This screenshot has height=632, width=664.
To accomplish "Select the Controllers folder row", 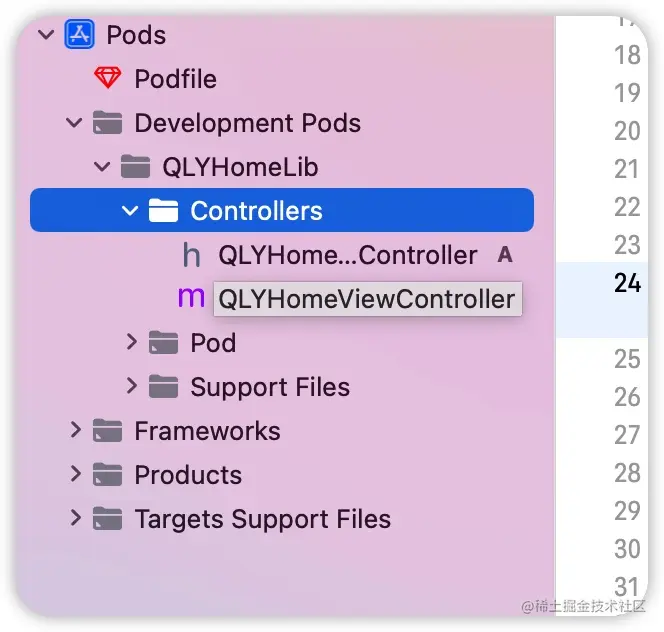I will click(282, 210).
